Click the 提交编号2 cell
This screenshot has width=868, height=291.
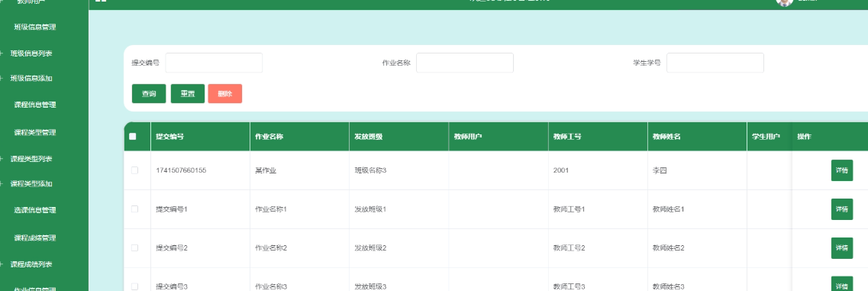pos(173,247)
